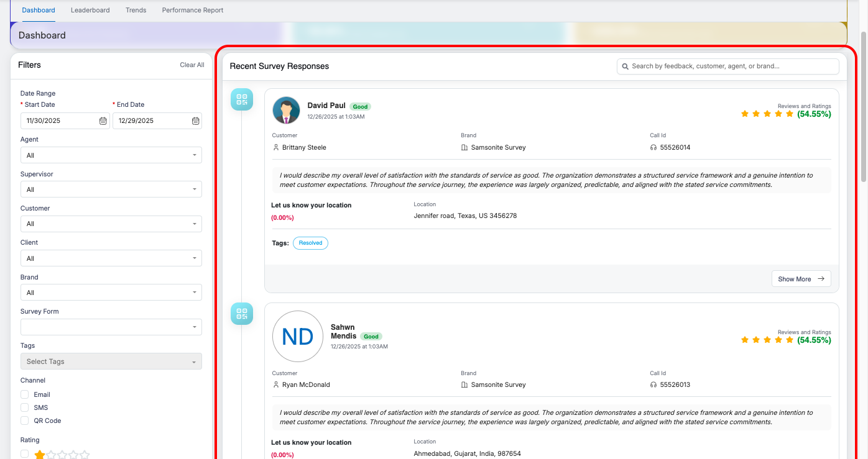This screenshot has width=868, height=459.
Task: Click the search magnifier icon
Action: [x=624, y=66]
